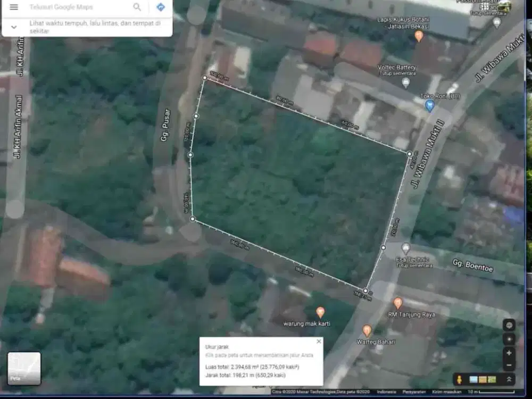Open the Persyaratan menu item
Image resolution: width=532 pixels, height=399 pixels.
coord(414,391)
